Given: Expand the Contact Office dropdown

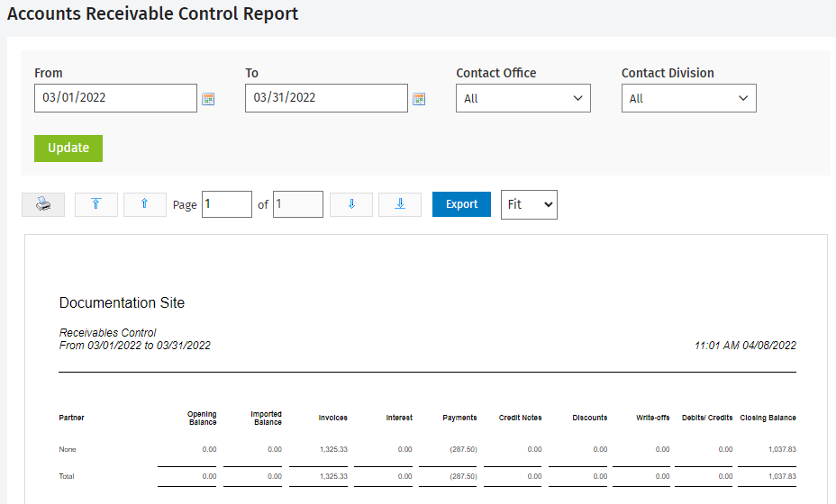Looking at the screenshot, I should pos(523,98).
